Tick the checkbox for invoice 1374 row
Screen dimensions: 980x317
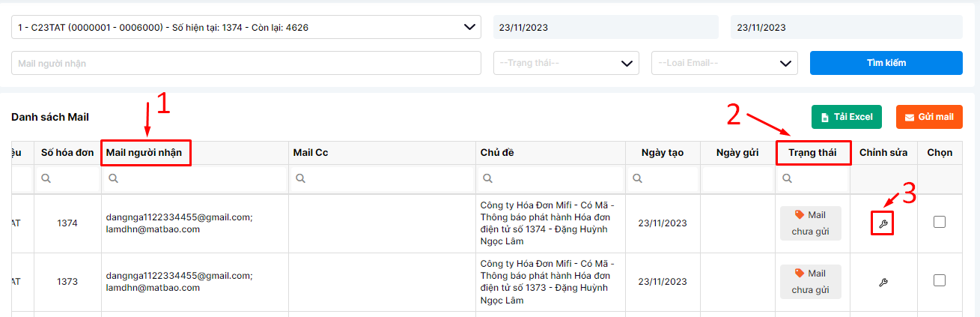click(x=940, y=222)
